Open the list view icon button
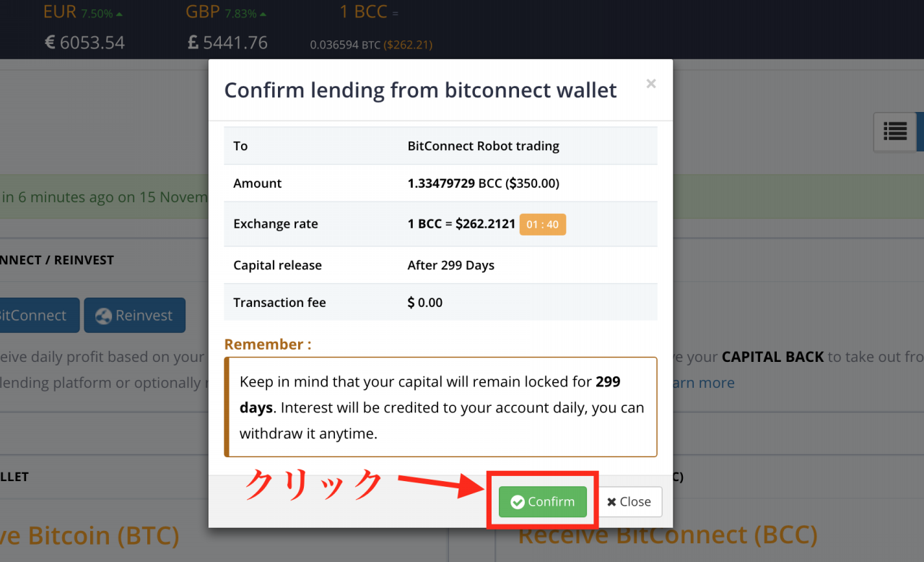The image size is (924, 562). coord(895,131)
